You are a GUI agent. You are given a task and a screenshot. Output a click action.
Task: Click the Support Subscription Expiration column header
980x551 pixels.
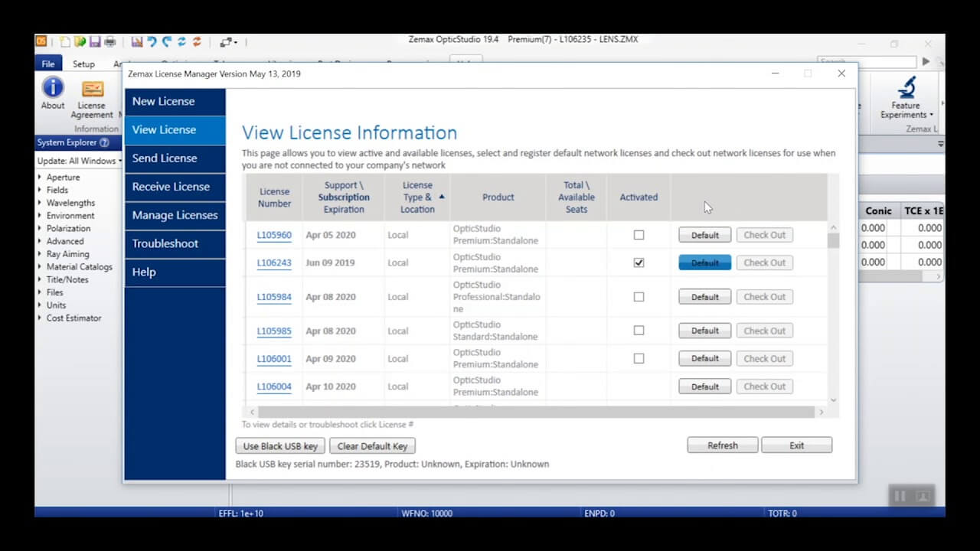coord(344,197)
